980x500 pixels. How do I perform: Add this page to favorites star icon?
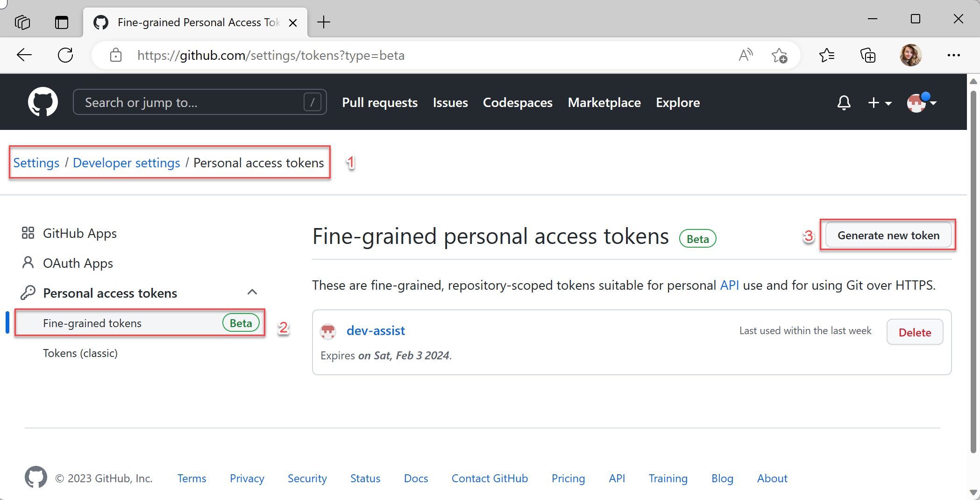point(779,56)
